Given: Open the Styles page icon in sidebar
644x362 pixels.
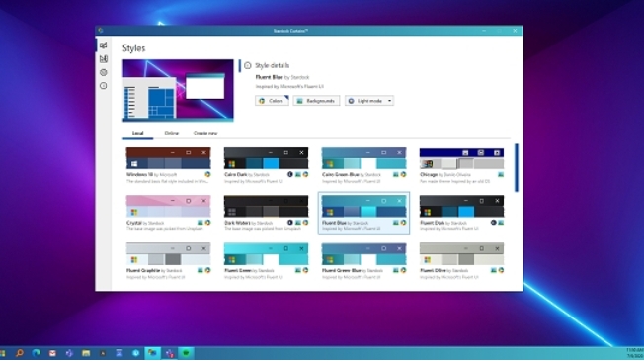Looking at the screenshot, I should click(x=103, y=45).
